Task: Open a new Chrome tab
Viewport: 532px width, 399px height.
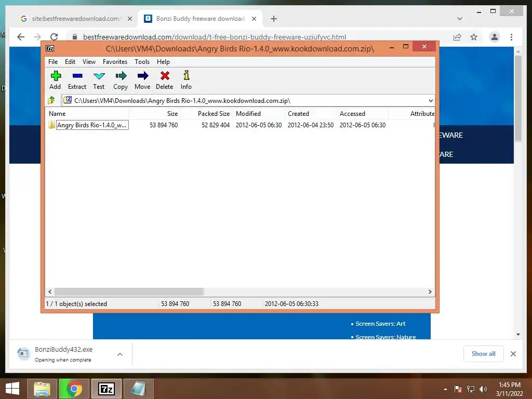Action: pyautogui.click(x=274, y=19)
